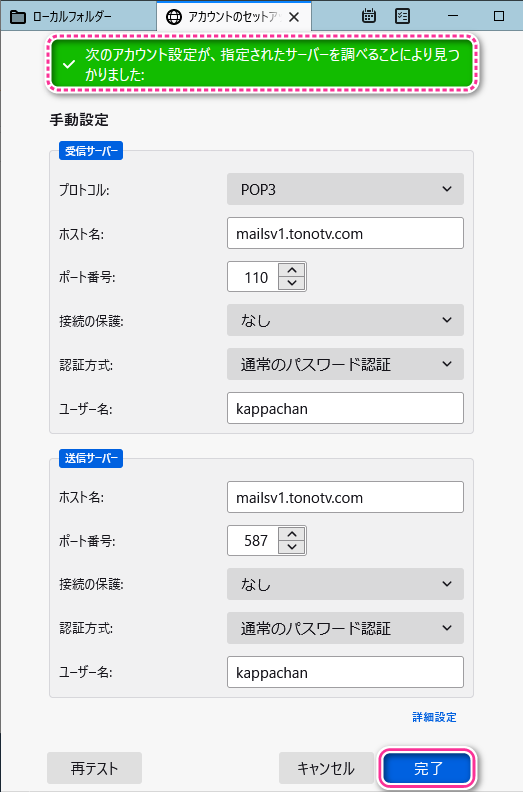
Task: Open the incoming 認証方式 dropdown
Action: click(x=345, y=364)
